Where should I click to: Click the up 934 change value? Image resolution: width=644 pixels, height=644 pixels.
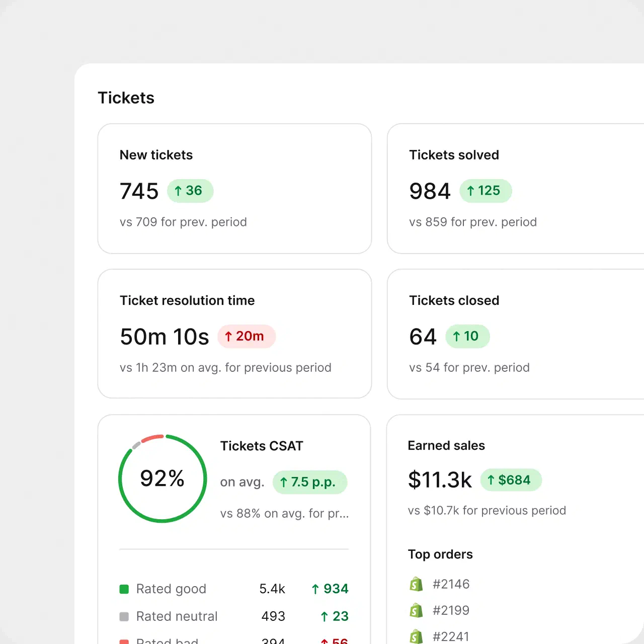click(x=330, y=589)
